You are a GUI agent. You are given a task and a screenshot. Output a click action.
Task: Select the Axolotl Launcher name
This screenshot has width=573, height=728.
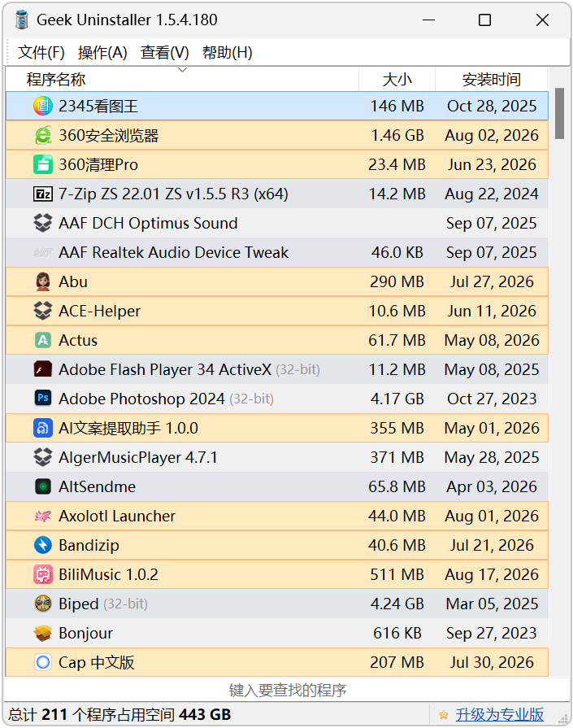117,516
